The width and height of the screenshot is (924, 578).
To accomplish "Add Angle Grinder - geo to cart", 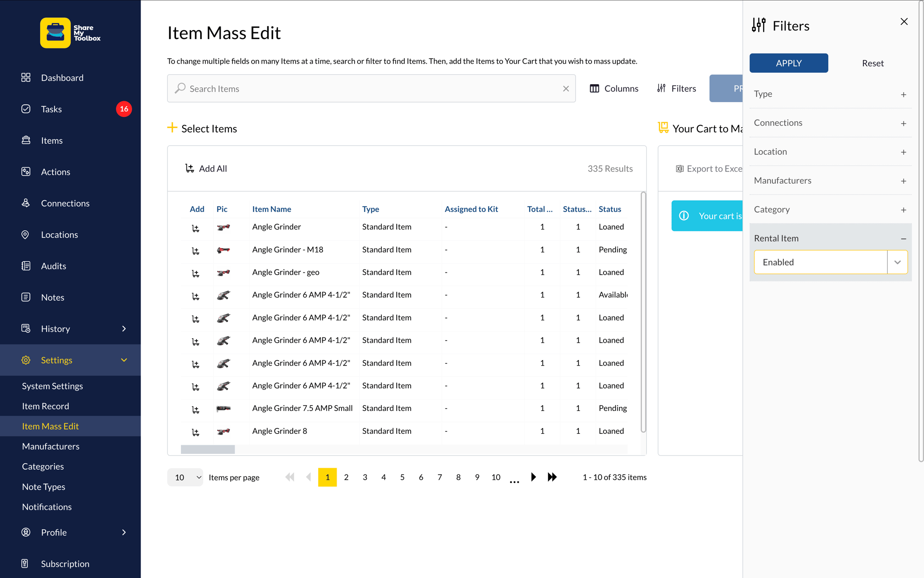I will (196, 273).
